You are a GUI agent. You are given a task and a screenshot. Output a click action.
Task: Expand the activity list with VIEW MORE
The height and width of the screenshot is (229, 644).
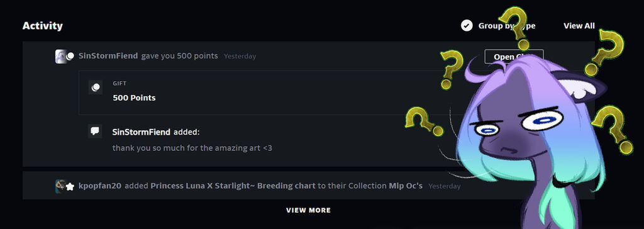click(x=308, y=211)
